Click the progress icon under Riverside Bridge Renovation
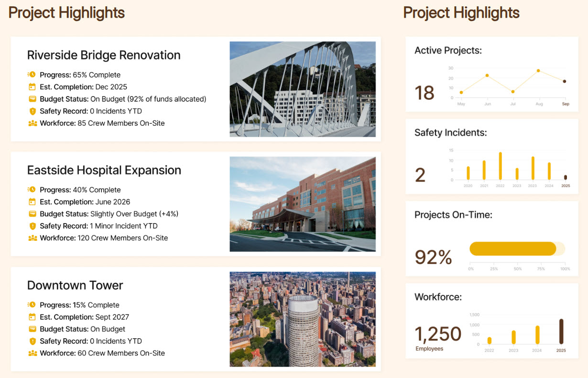588x378 pixels. click(32, 75)
